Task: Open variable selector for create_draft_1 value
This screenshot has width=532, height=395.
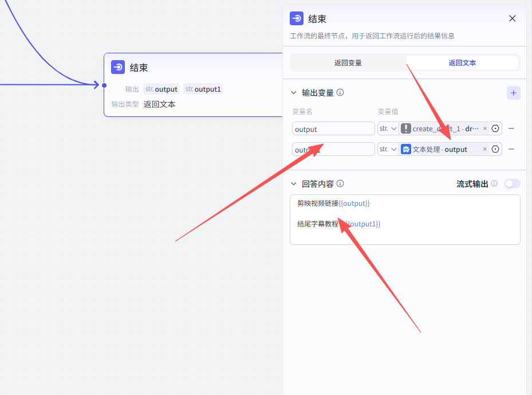Action: coord(496,129)
